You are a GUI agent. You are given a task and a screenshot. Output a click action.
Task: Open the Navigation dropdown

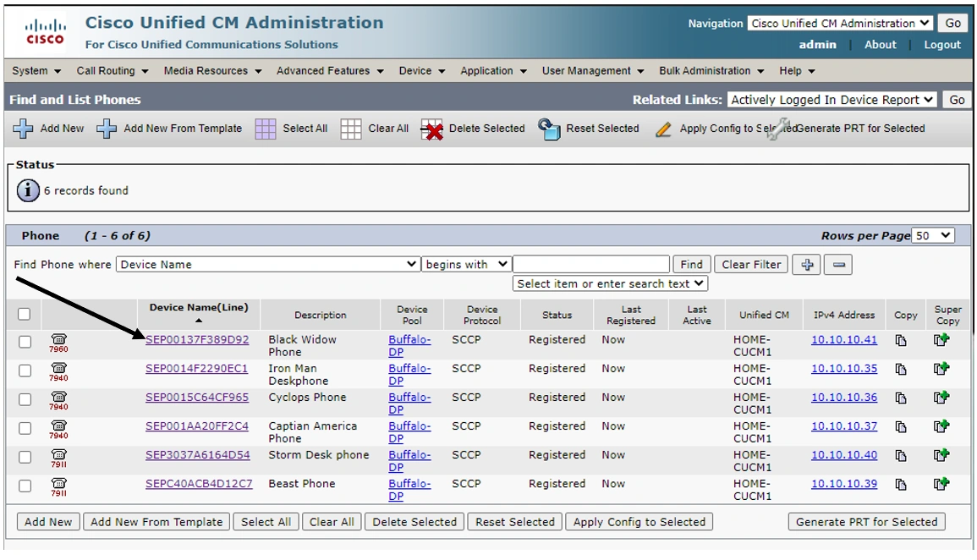841,24
